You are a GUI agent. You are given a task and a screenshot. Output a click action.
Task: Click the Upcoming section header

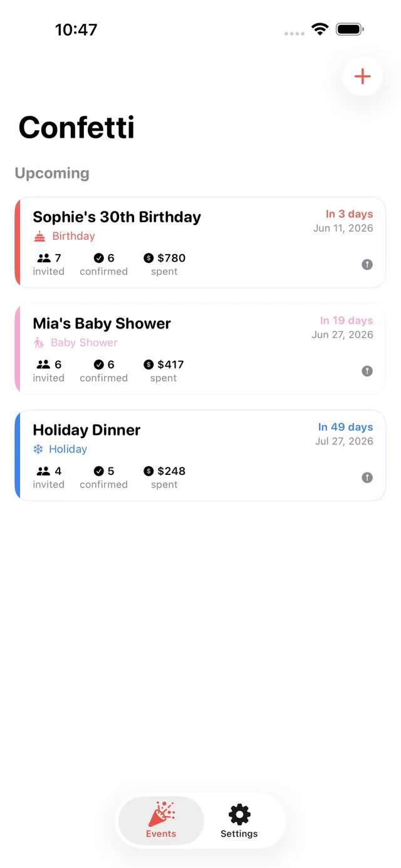pos(52,173)
